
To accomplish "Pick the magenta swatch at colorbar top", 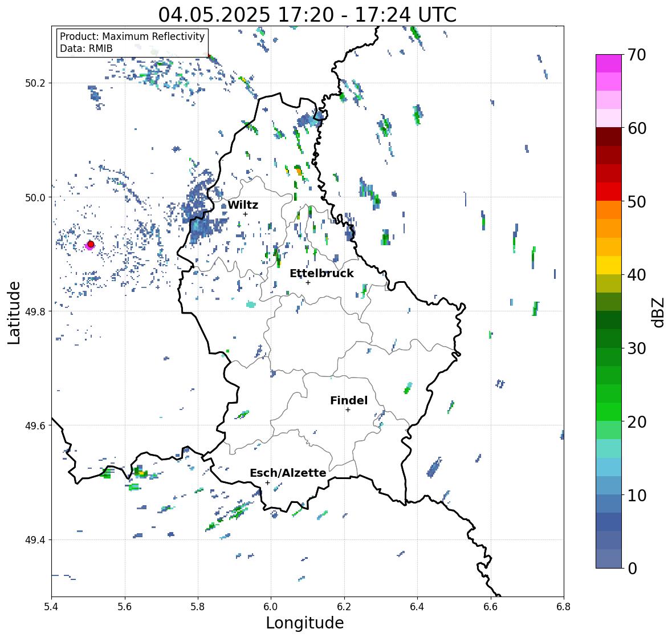I will (x=609, y=63).
